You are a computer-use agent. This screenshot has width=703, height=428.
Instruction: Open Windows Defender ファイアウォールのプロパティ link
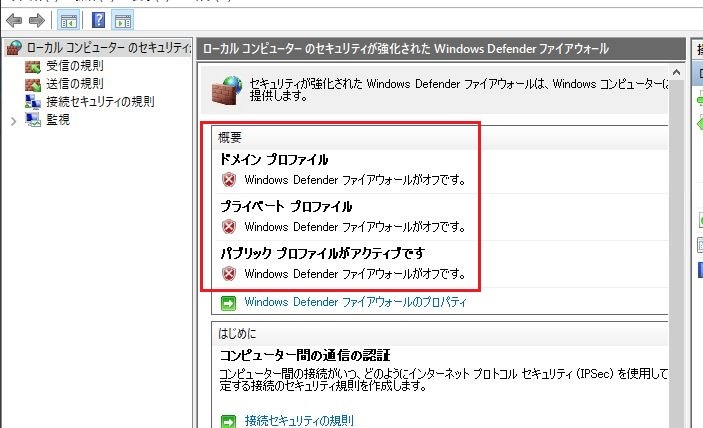[355, 302]
